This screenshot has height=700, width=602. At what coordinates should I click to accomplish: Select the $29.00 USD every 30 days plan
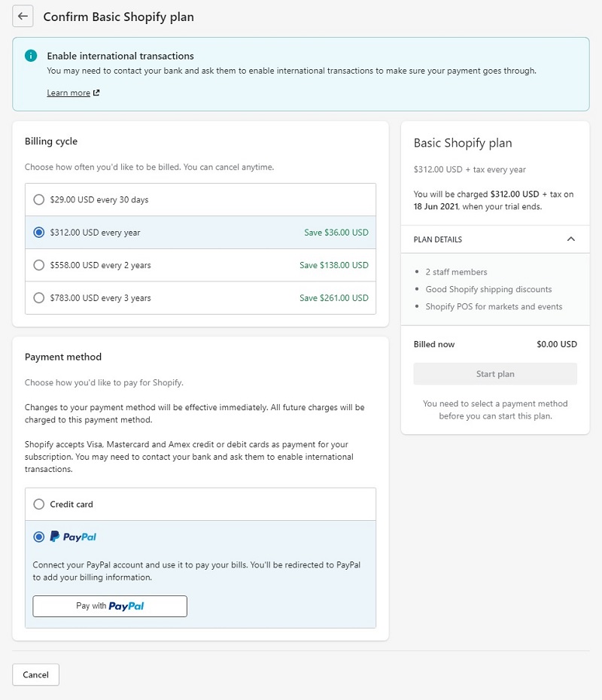point(38,199)
